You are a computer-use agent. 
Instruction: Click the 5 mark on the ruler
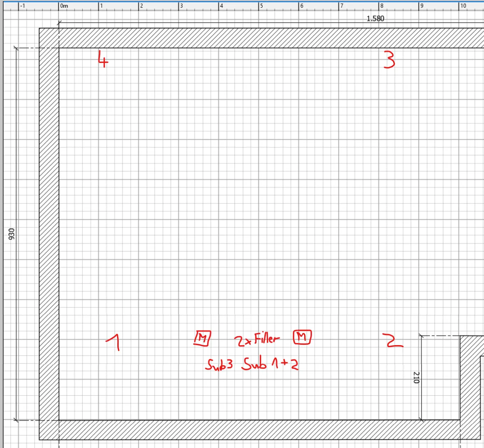pos(261,6)
